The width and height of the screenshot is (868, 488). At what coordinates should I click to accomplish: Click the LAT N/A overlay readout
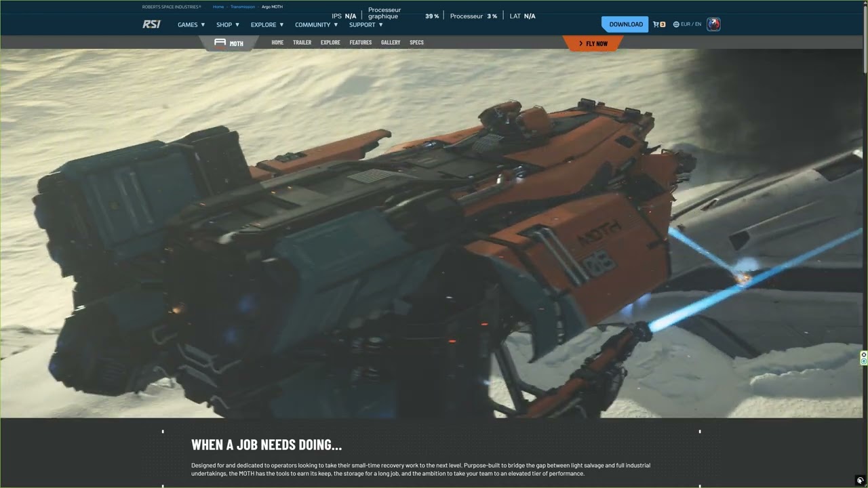point(523,16)
